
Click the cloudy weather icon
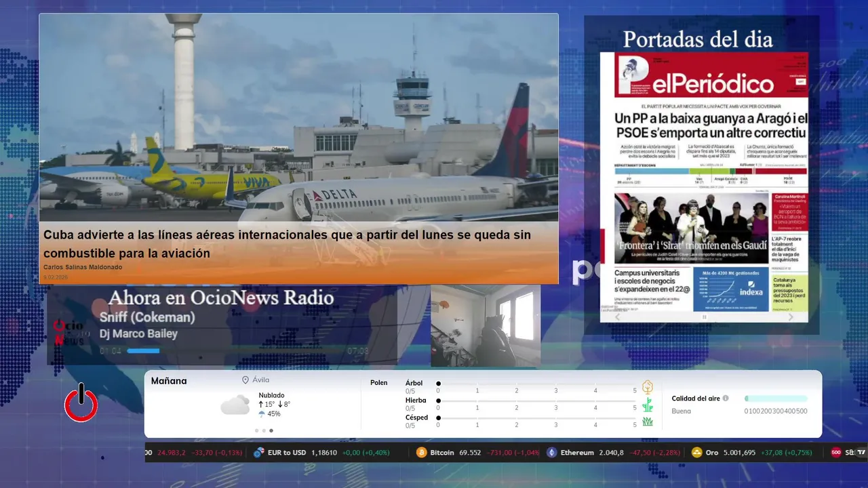235,405
